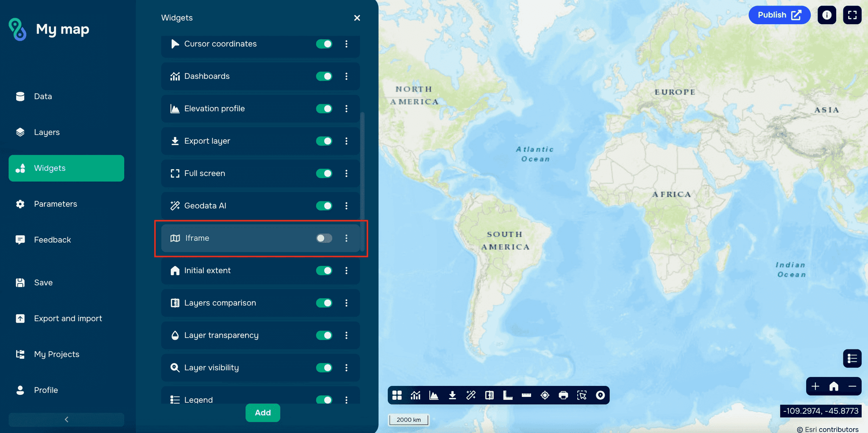Click the Export layer download icon in the toolbar
The image size is (868, 433).
coord(452,395)
